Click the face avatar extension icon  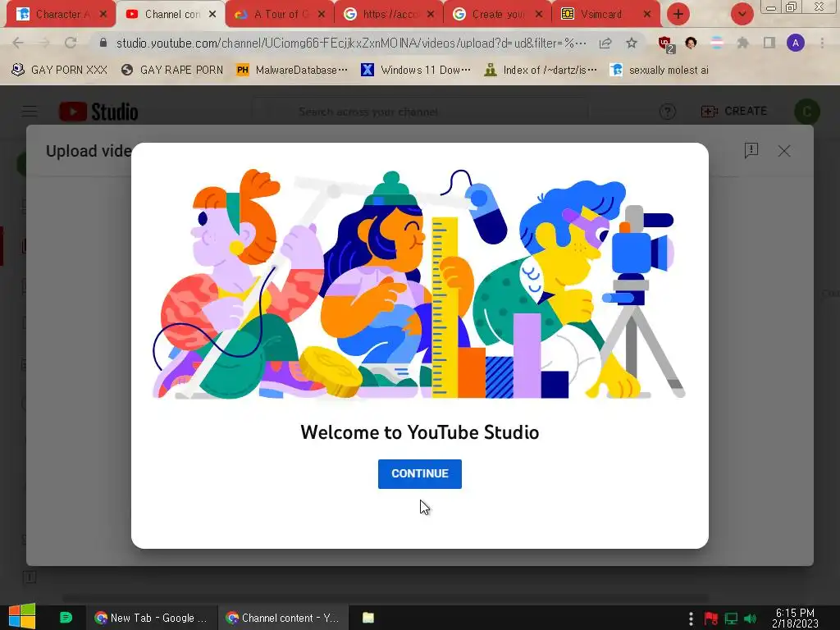pos(691,43)
